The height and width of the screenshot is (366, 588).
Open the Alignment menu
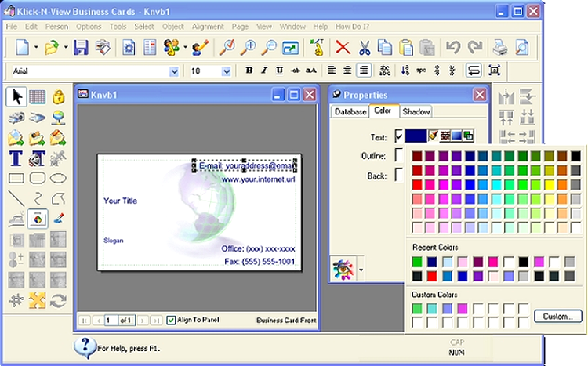coord(208,27)
